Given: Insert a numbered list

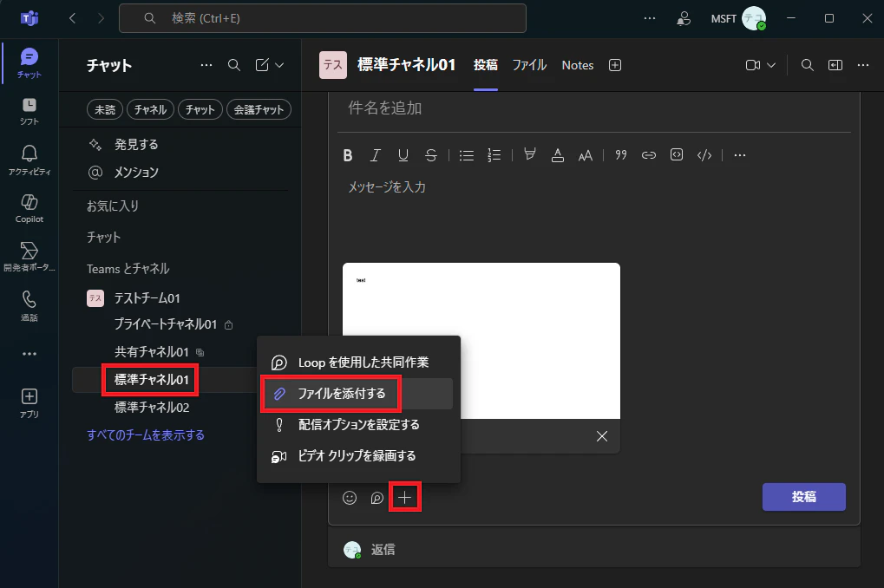Looking at the screenshot, I should 494,155.
